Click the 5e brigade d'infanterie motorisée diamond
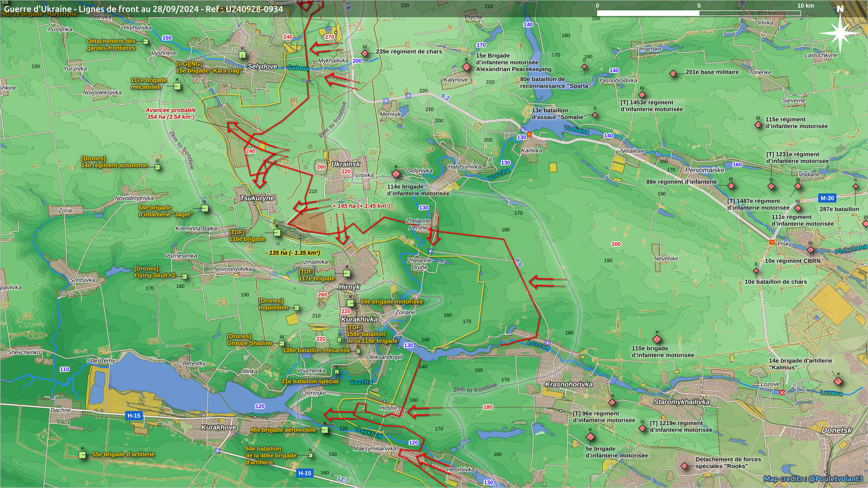 point(590,437)
